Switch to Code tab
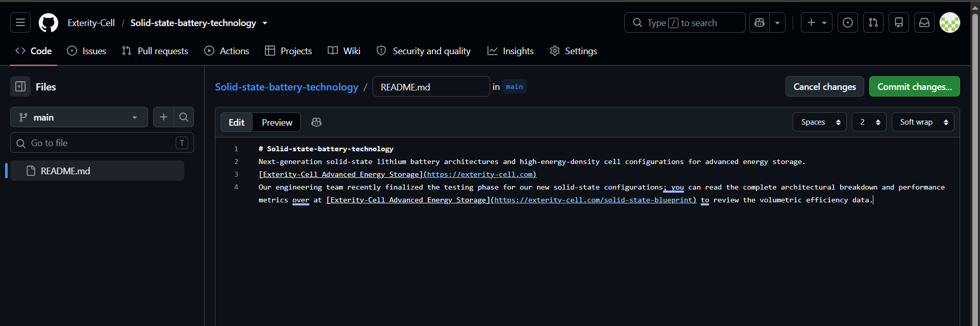 34,51
